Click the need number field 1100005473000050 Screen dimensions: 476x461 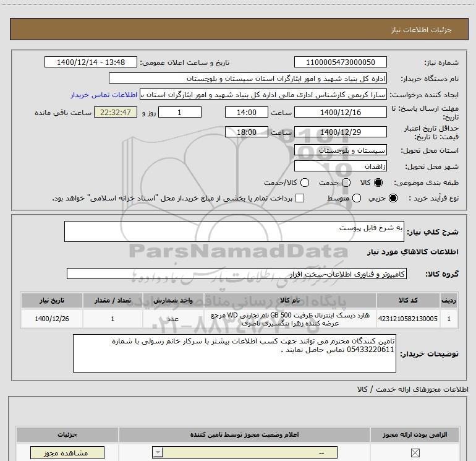[x=340, y=62]
